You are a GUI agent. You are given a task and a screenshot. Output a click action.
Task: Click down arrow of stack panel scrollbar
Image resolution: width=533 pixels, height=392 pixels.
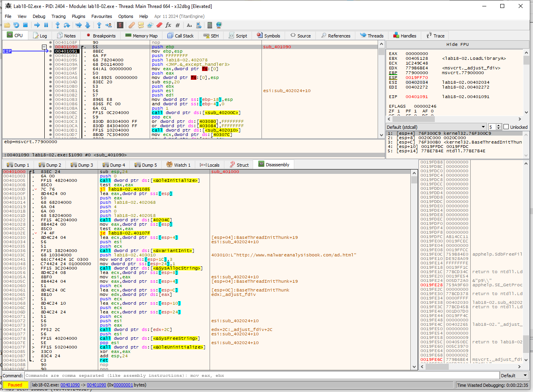pyautogui.click(x=526, y=360)
